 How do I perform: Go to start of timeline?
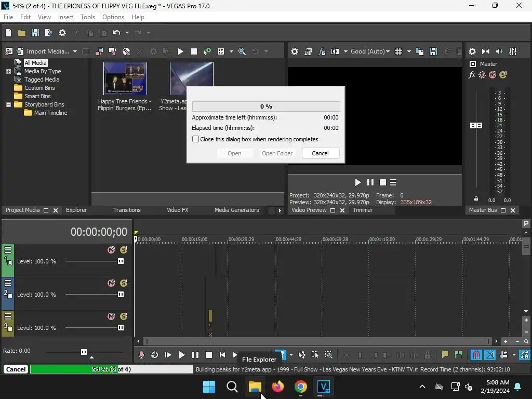222,355
